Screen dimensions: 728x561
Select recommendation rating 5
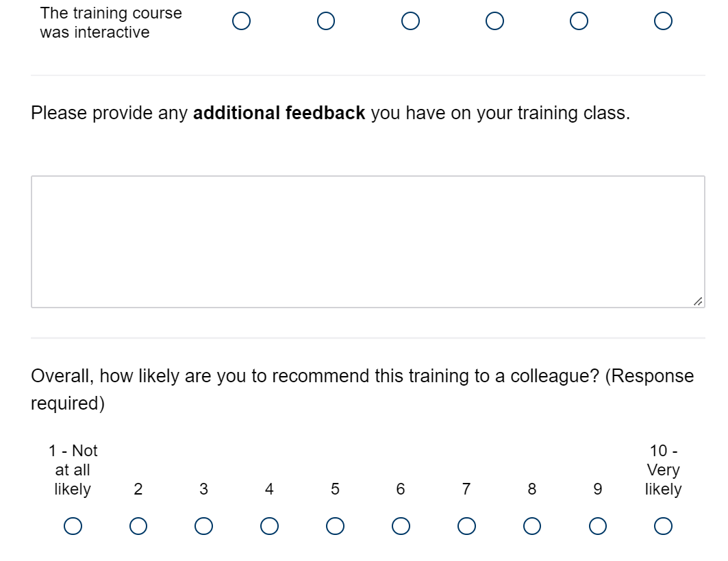coord(335,526)
